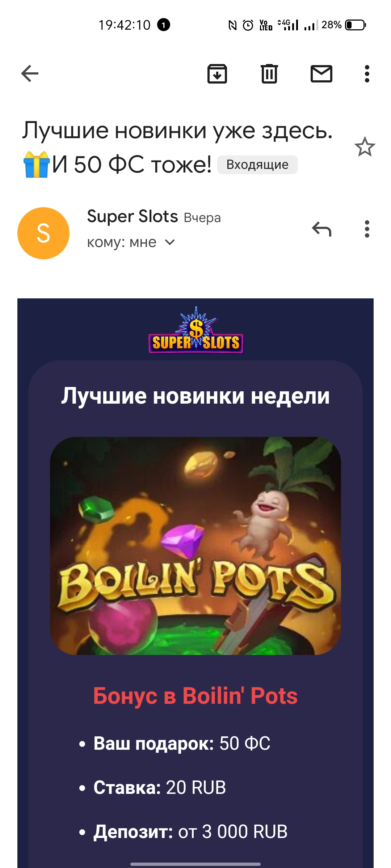Viewport: 391px width, 868px height.
Task: Tap the orange S sender avatar
Action: pyautogui.click(x=43, y=233)
